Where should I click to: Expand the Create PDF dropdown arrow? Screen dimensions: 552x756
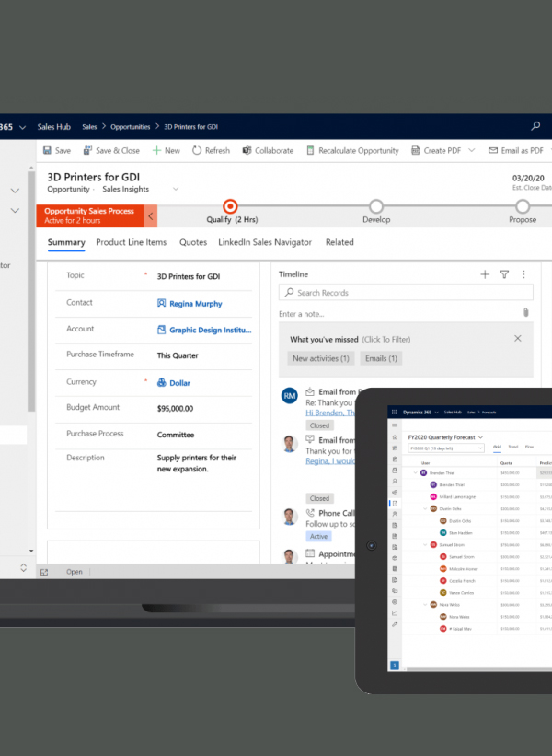472,150
